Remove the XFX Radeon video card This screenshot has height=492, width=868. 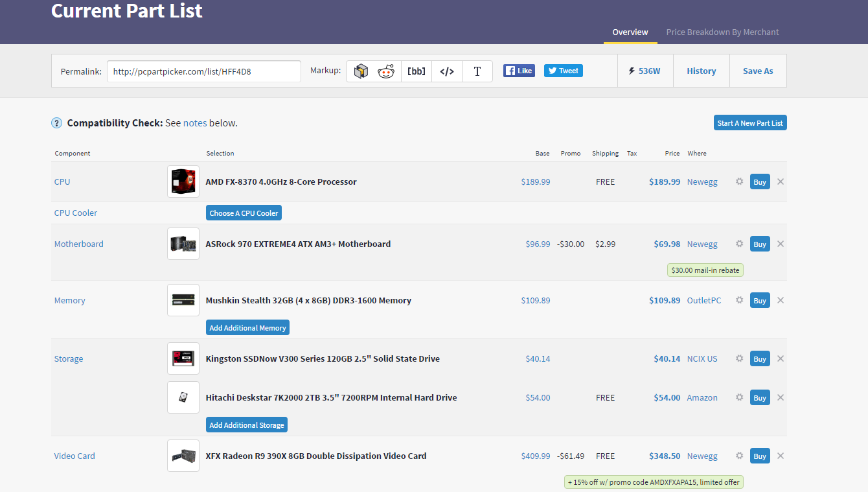tap(781, 456)
